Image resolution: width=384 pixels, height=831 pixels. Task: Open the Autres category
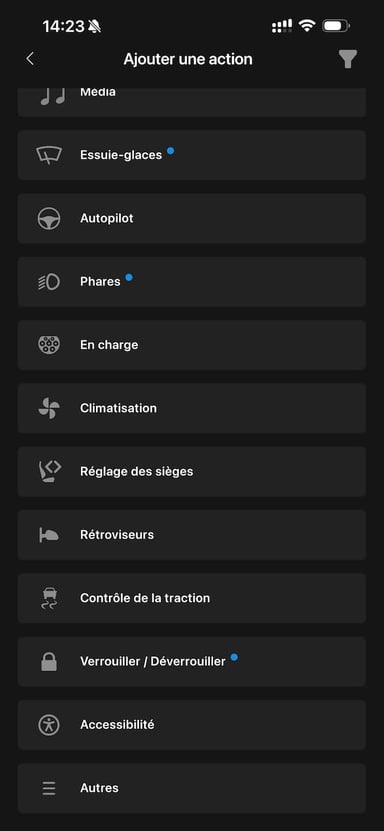(192, 788)
